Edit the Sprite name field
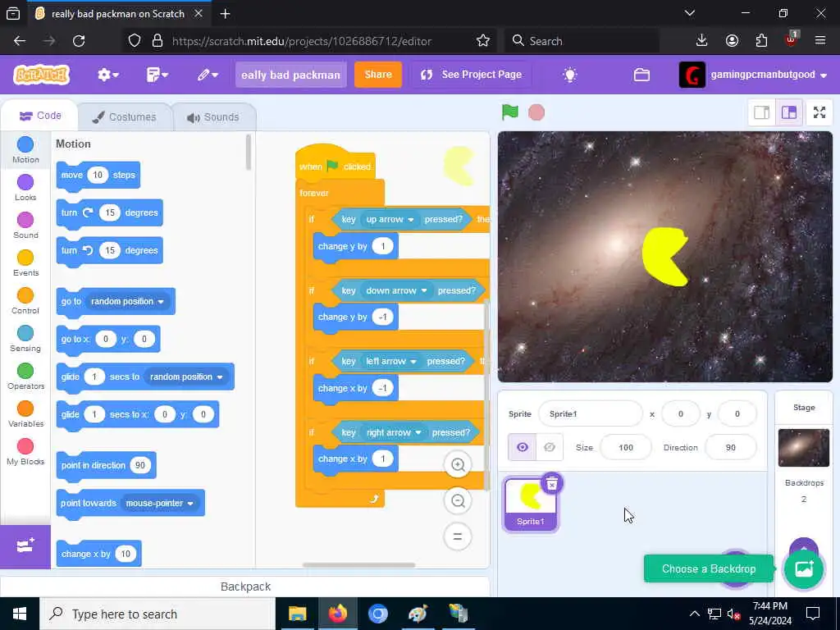 coord(590,413)
